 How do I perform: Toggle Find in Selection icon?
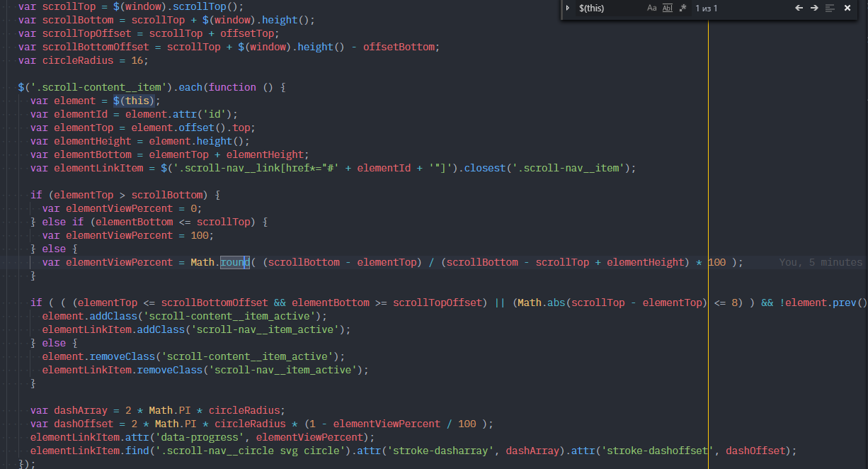[830, 8]
